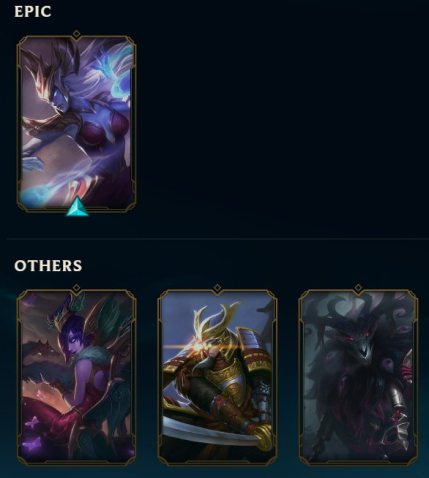Image resolution: width=429 pixels, height=478 pixels.
Task: Click diamond ornament above golden samurai card
Action: click(217, 288)
